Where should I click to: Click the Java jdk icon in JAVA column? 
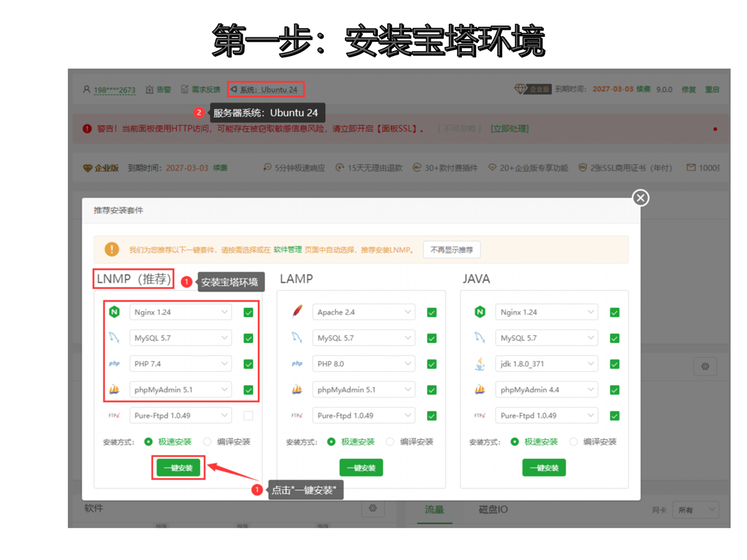pyautogui.click(x=480, y=364)
